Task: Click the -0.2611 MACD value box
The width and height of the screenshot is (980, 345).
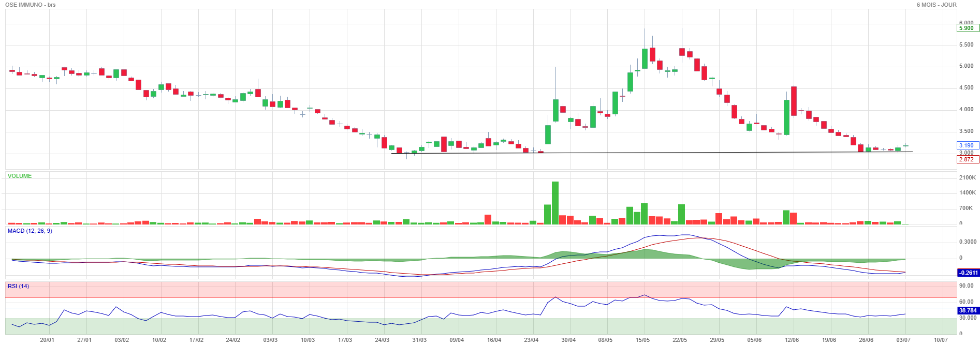Action: [x=968, y=273]
